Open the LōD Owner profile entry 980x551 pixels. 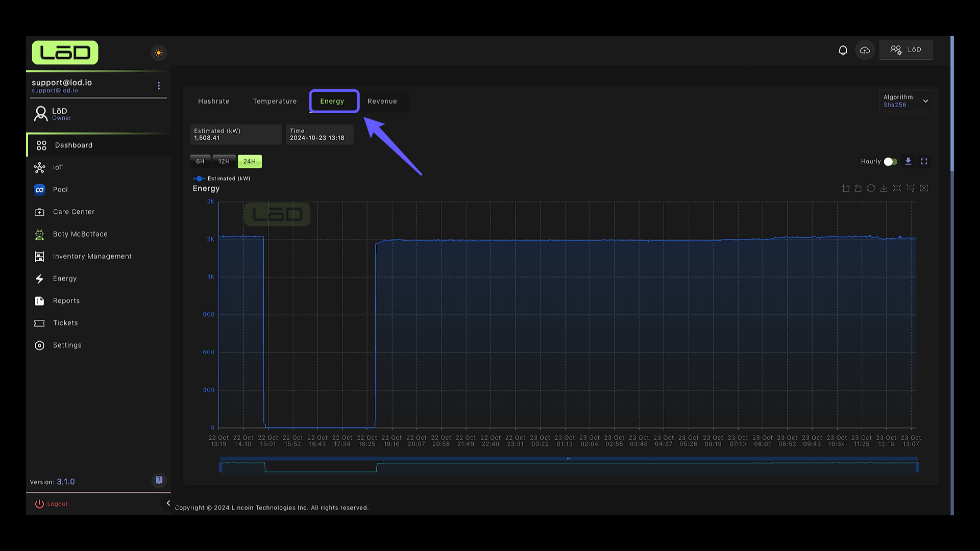pyautogui.click(x=98, y=114)
